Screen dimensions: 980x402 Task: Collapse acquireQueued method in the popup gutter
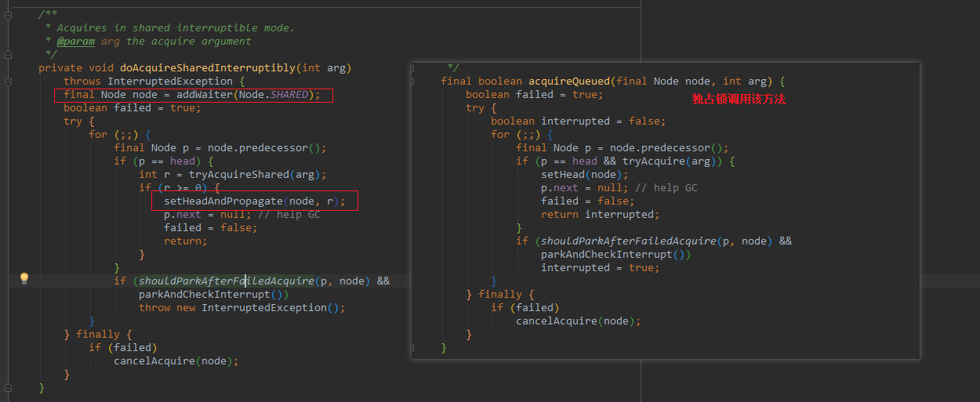click(x=413, y=81)
